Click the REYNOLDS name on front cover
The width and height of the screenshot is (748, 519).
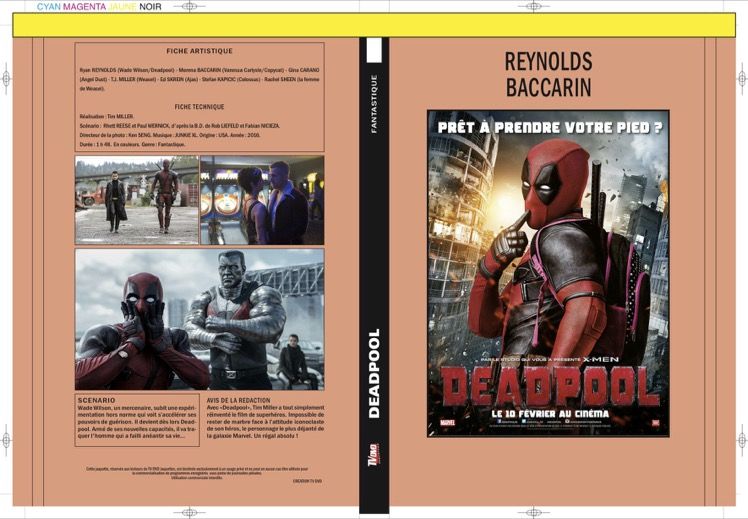point(549,62)
